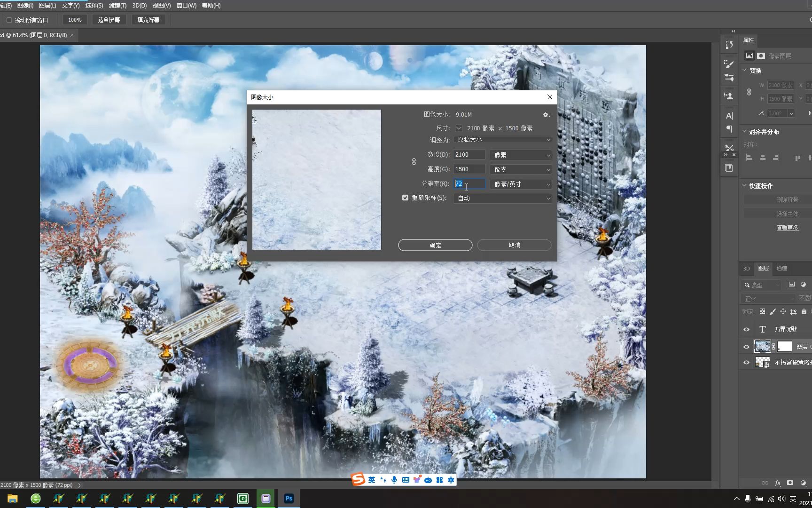Open width unit 像素 dropdown

click(x=521, y=155)
